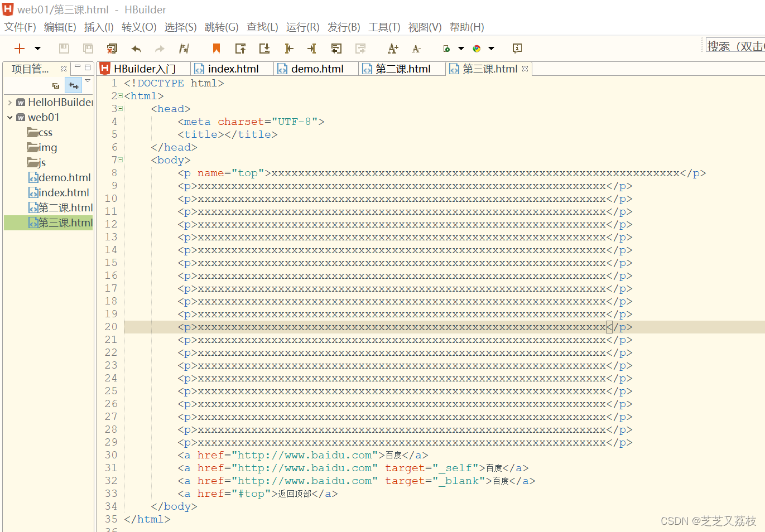Click the Save file toolbar icon
This screenshot has height=532, width=765.
coord(64,49)
